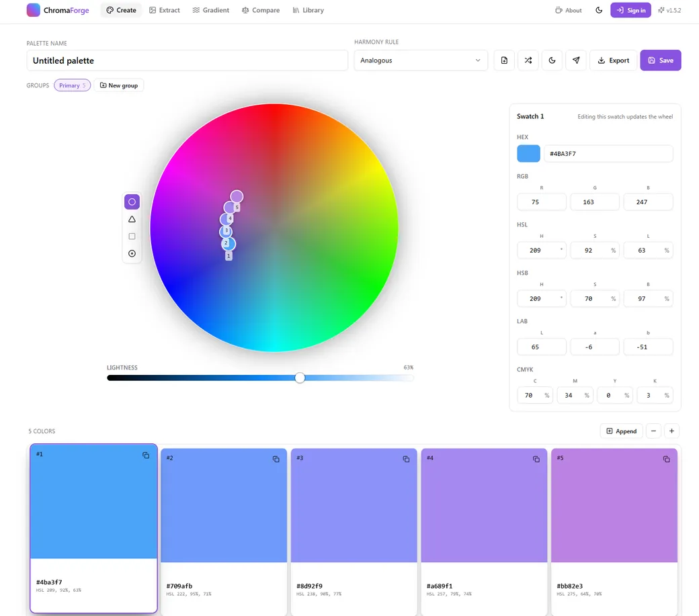Go to the Compare tab
Screen dimensions: 699x616
(261, 10)
